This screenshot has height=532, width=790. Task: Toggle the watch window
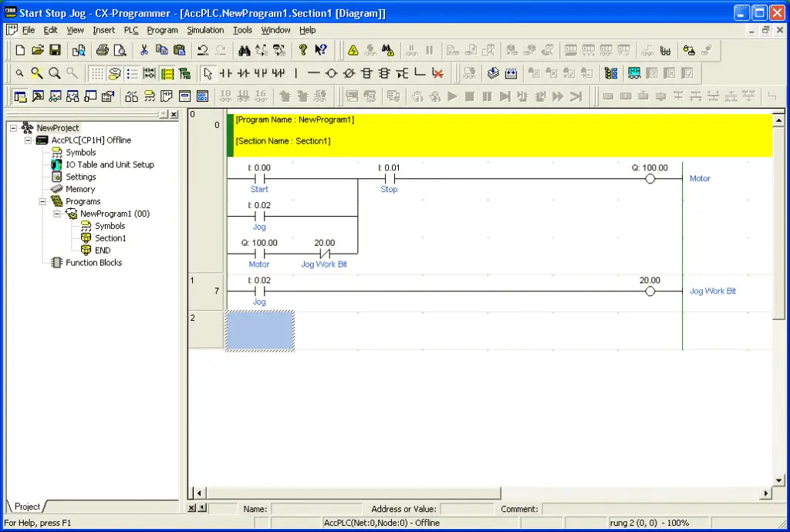[56, 96]
